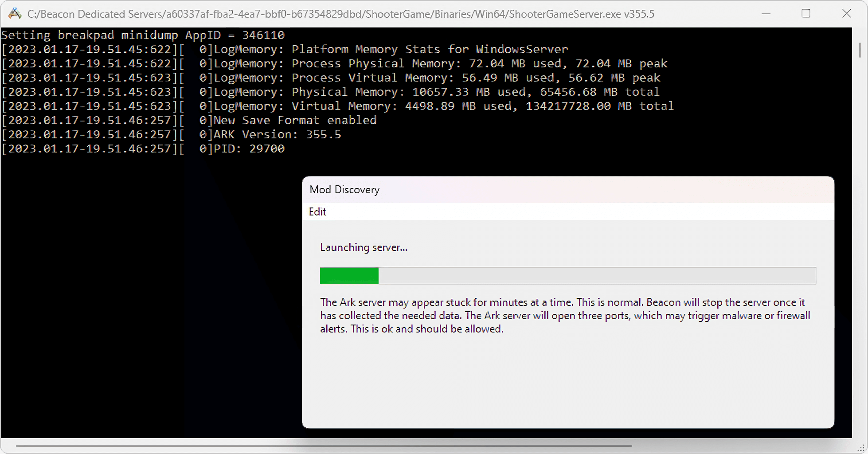Viewport: 868px width, 454px height.
Task: Click the "PID: 29700" log line
Action: [x=249, y=149]
